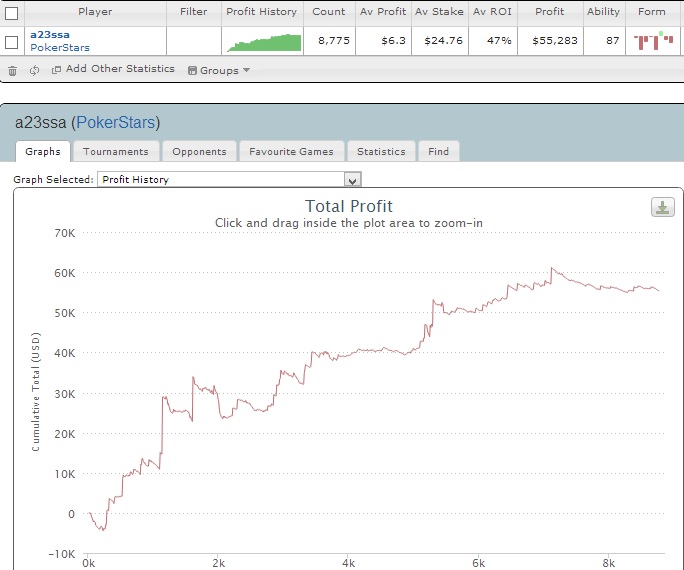Click the Count value 8,775
This screenshot has width=684, height=570.
pyautogui.click(x=334, y=41)
